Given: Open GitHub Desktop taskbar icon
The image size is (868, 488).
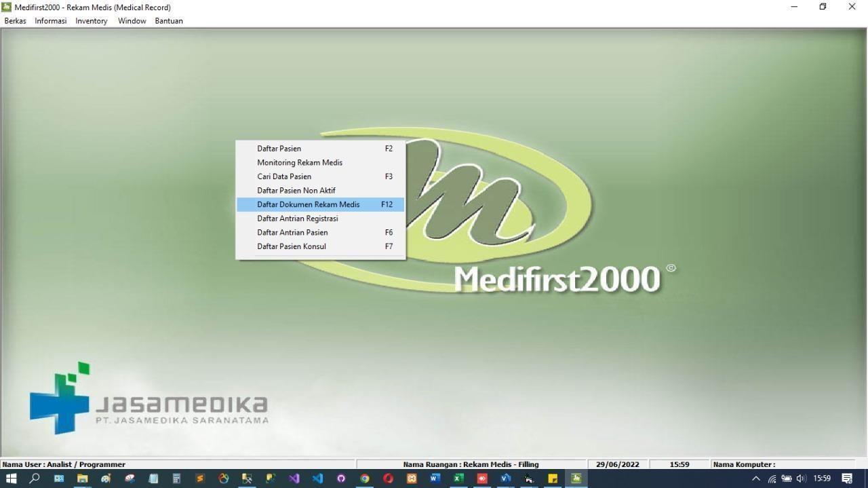Looking at the screenshot, I should point(340,478).
